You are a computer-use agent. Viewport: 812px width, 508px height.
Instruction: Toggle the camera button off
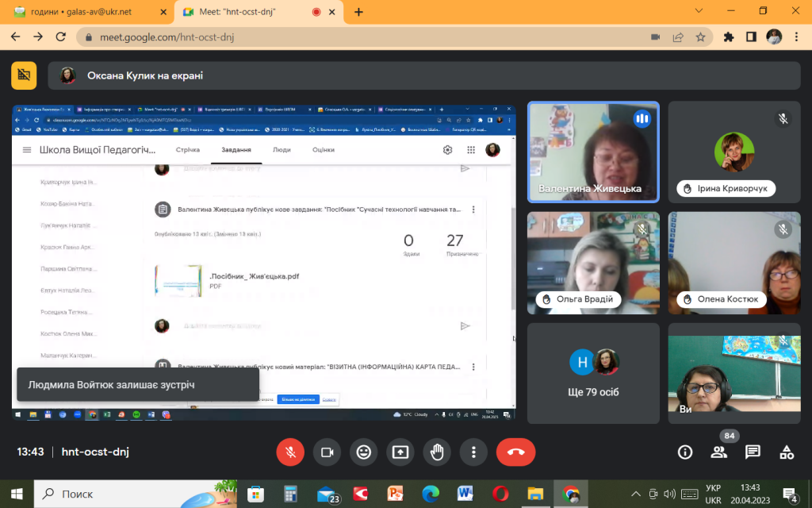(x=327, y=452)
